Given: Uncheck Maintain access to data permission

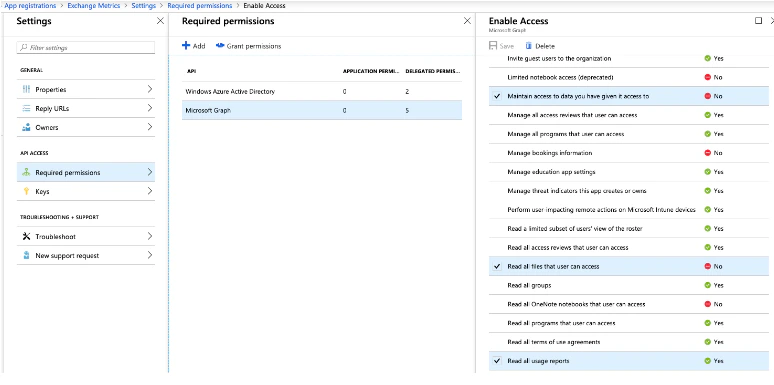Looking at the screenshot, I should point(497,96).
